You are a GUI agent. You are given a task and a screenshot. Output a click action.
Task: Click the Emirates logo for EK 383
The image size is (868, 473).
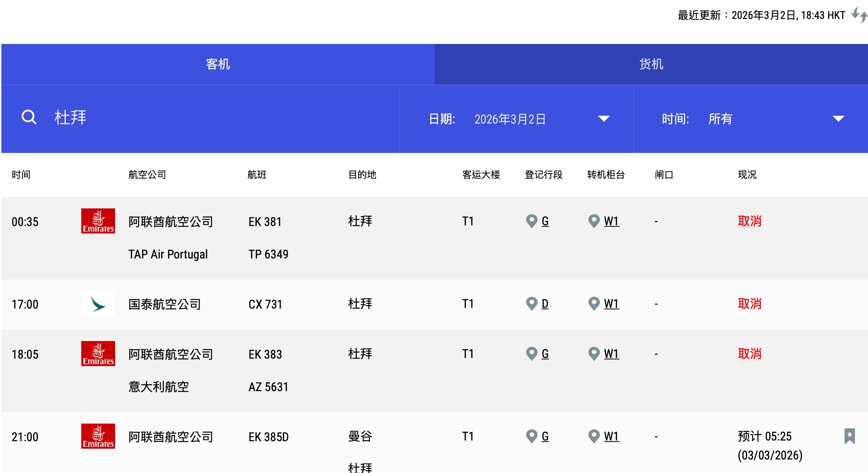(98, 354)
